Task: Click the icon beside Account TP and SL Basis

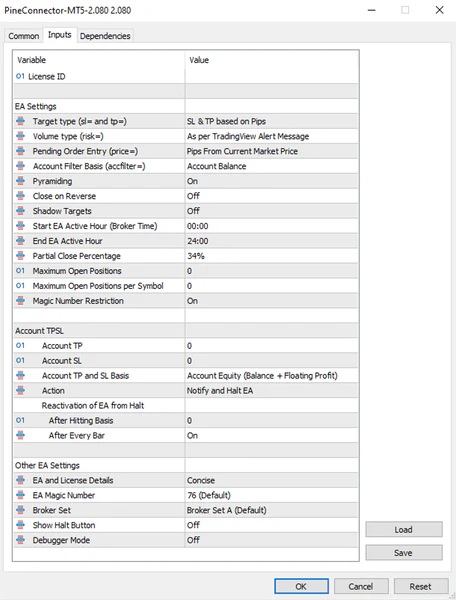Action: (21, 375)
